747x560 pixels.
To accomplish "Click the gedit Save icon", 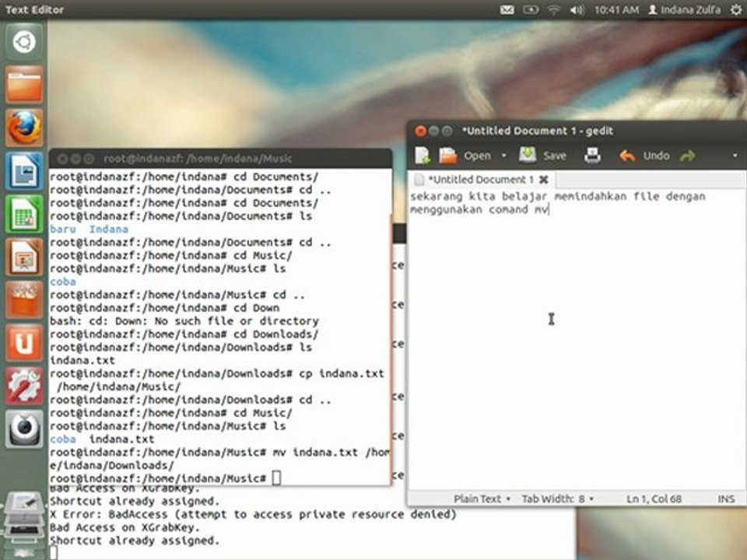I will 528,156.
